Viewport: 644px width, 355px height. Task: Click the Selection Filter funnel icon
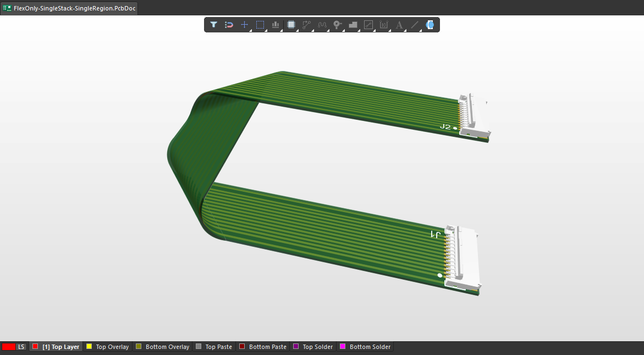(213, 25)
